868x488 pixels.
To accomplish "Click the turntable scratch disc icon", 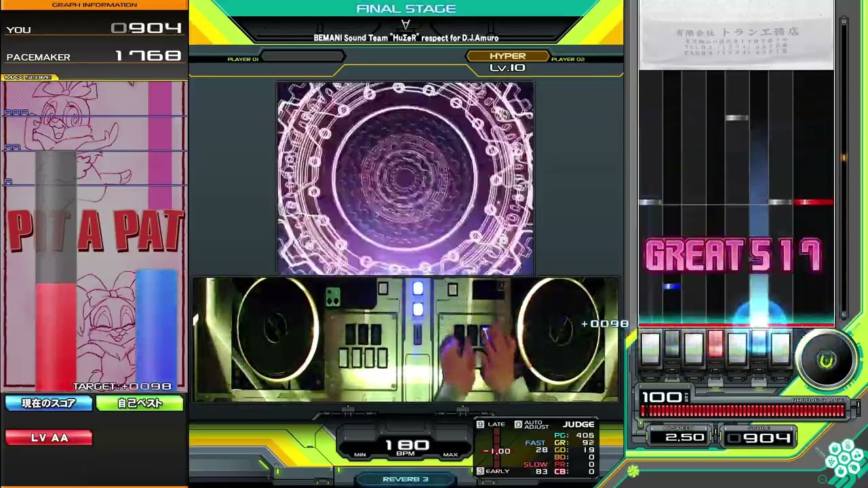I will coord(827,360).
